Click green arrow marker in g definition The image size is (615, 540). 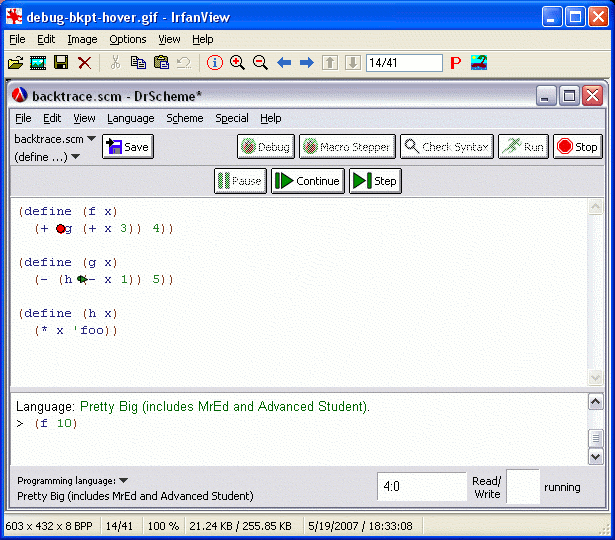[x=82, y=279]
